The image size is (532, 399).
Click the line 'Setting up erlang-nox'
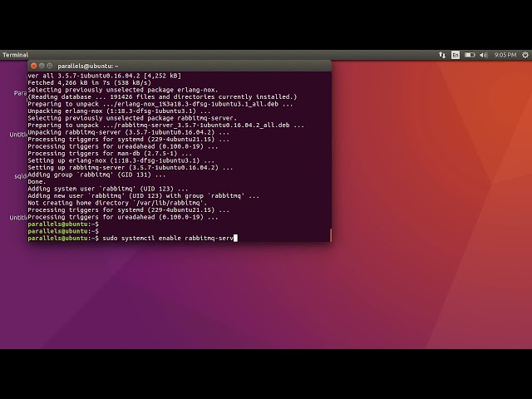coord(121,160)
